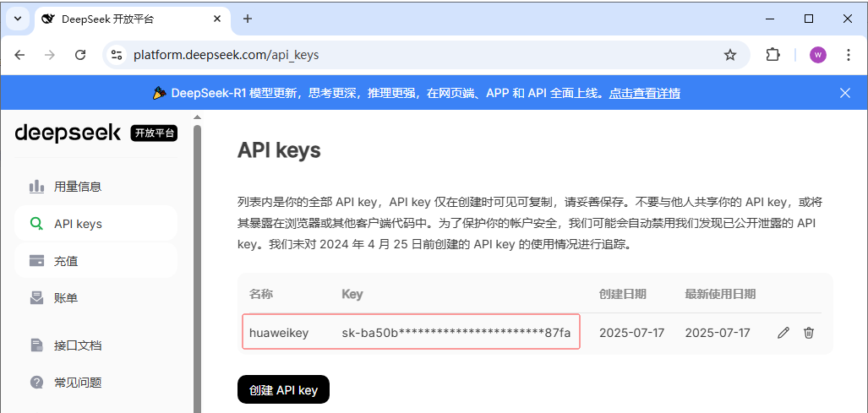
Task: Click the 充值 card icon
Action: coord(36,261)
